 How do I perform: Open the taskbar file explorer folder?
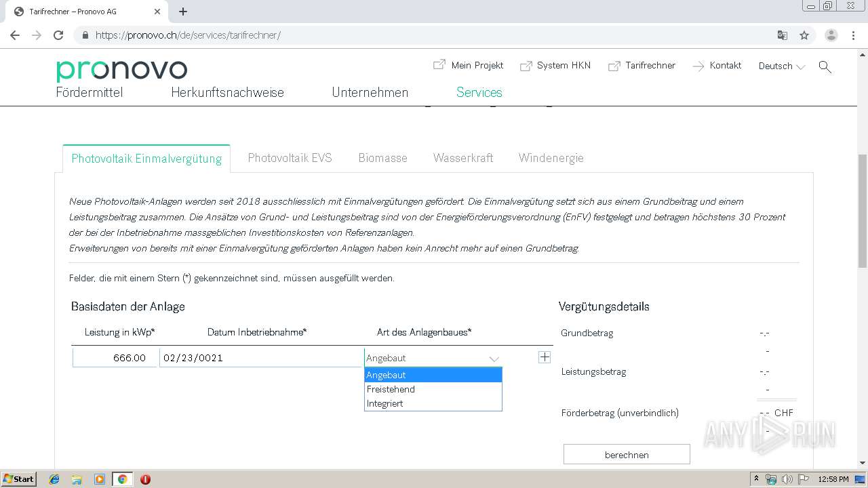tap(77, 479)
